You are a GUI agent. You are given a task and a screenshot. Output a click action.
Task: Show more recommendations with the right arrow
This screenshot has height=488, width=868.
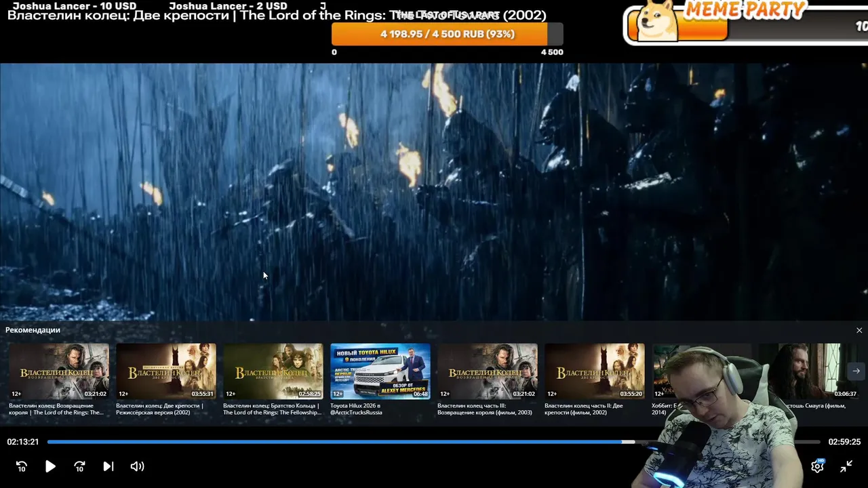pyautogui.click(x=856, y=371)
